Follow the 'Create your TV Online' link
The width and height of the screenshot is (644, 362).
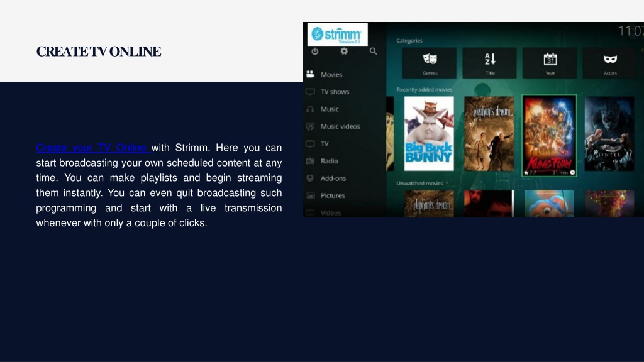click(94, 148)
